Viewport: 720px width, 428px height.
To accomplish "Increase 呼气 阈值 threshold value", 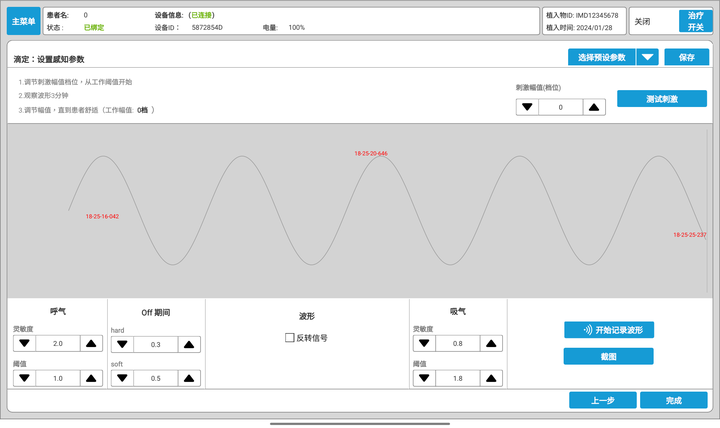I will [91, 379].
